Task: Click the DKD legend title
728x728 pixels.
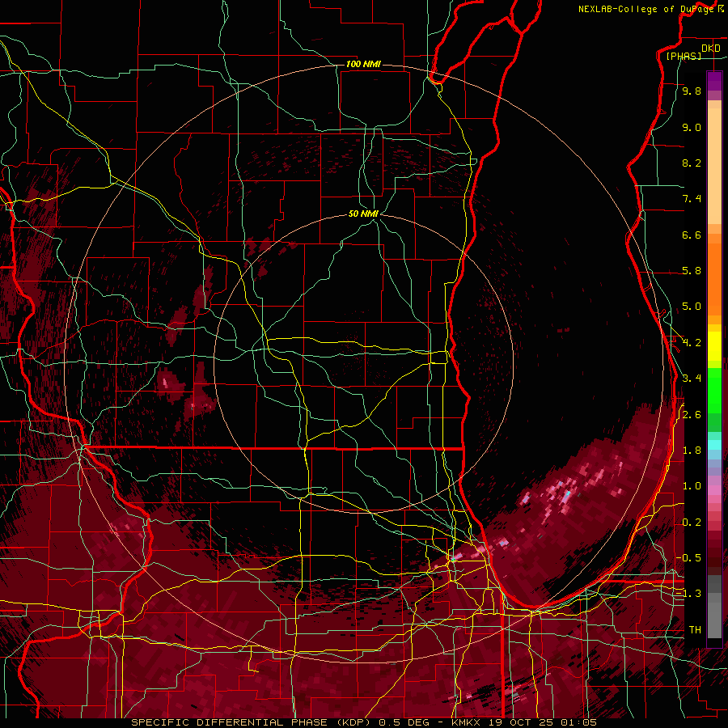Action: [x=710, y=48]
